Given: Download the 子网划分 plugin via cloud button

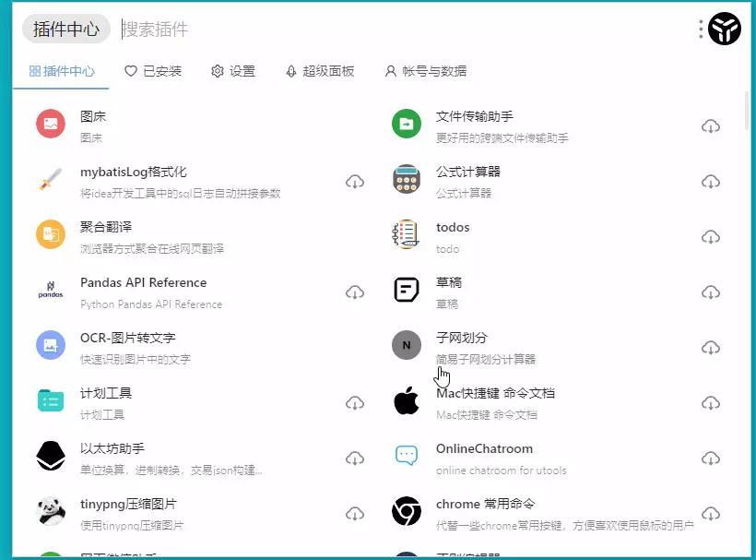Looking at the screenshot, I should click(711, 347).
